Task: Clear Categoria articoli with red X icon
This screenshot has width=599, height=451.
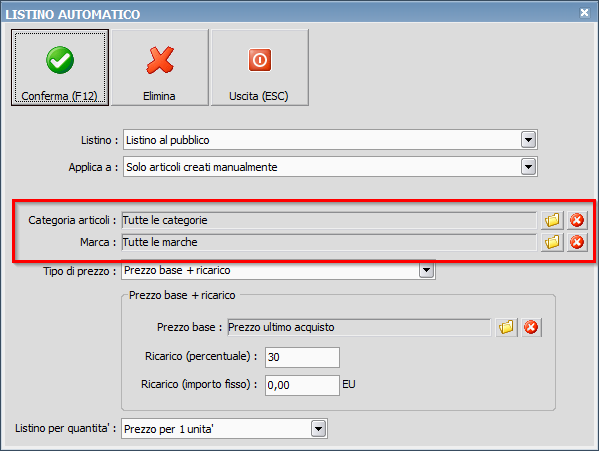Action: (577, 220)
